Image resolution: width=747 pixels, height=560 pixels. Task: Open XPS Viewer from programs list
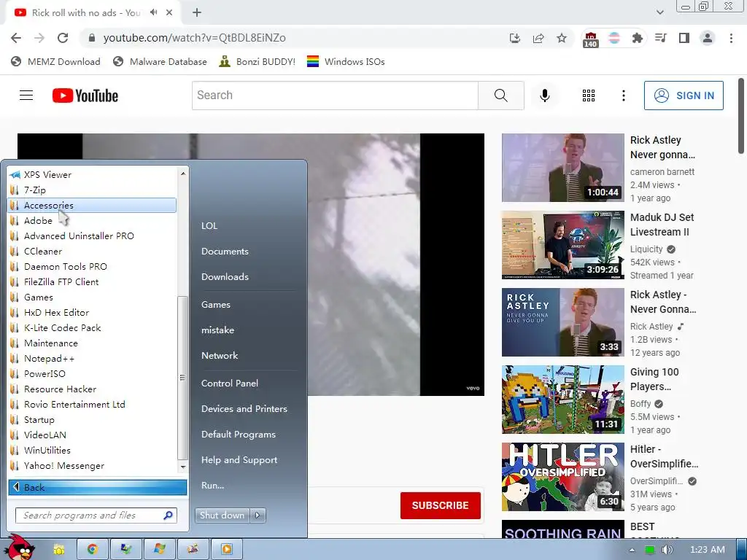coord(93,175)
